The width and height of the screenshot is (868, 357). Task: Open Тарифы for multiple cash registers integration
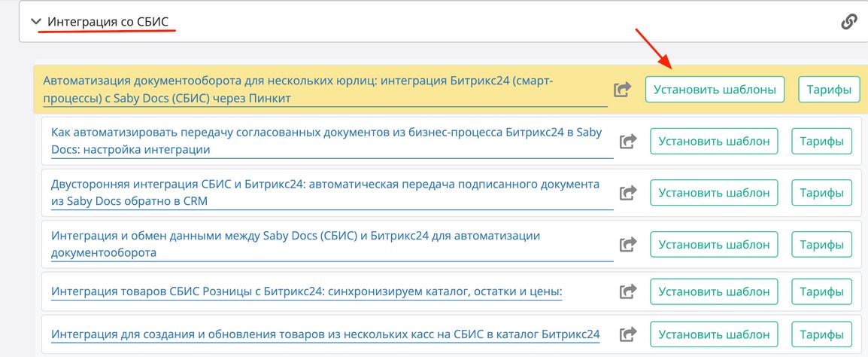point(821,334)
